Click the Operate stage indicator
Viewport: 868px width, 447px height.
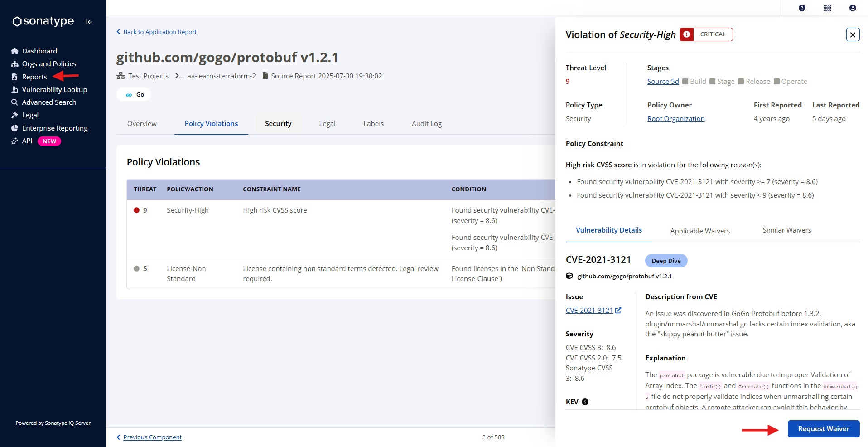pos(791,82)
